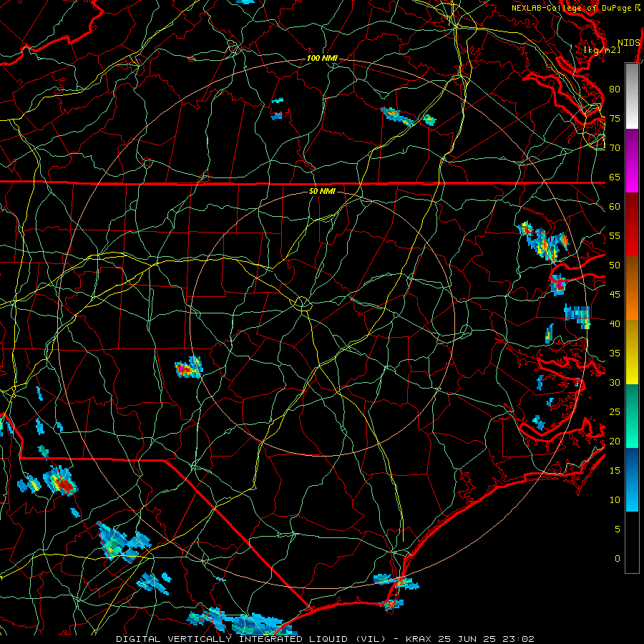Click the blue segment of the color bar
Viewport: 644px width, 644px height.
coord(632,479)
